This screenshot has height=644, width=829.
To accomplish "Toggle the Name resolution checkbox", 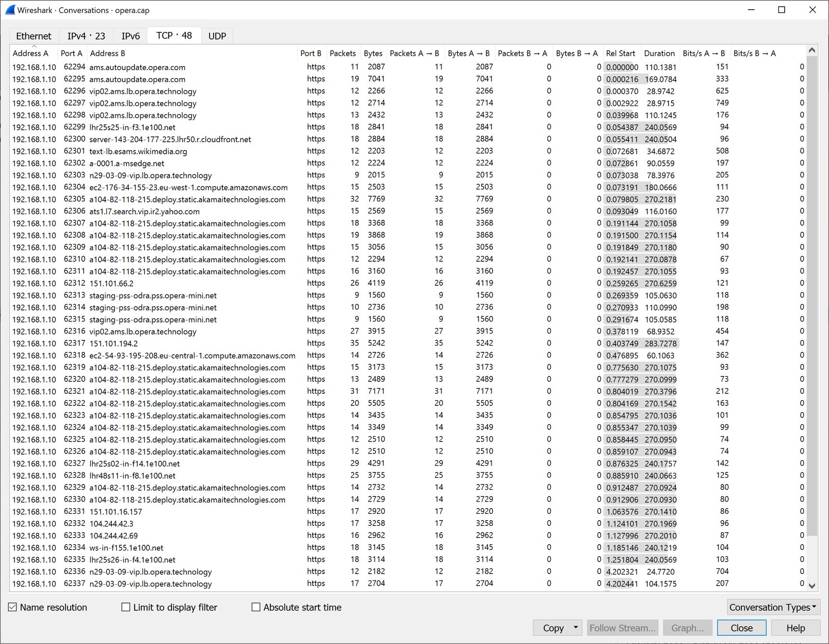I will point(13,607).
